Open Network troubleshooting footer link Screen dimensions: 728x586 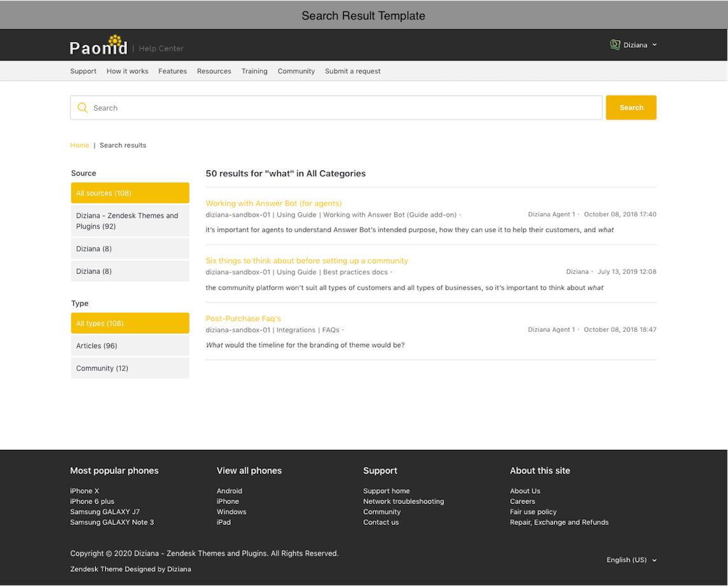(x=404, y=501)
